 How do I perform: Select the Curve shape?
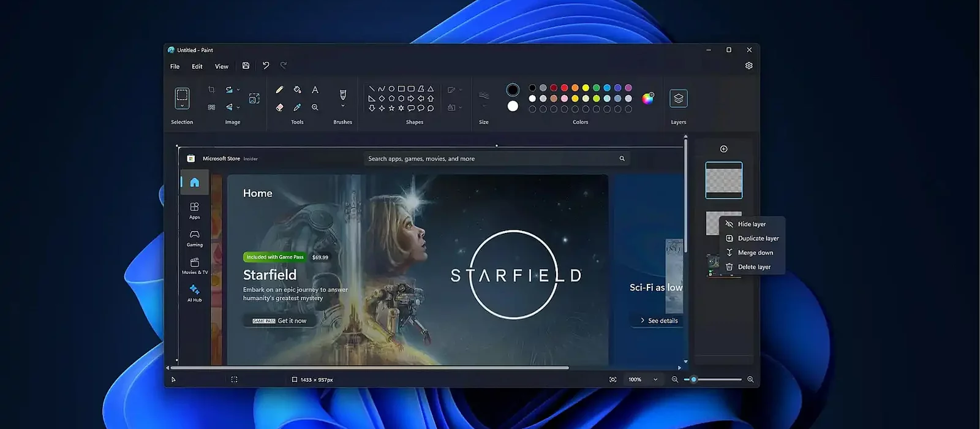click(382, 88)
